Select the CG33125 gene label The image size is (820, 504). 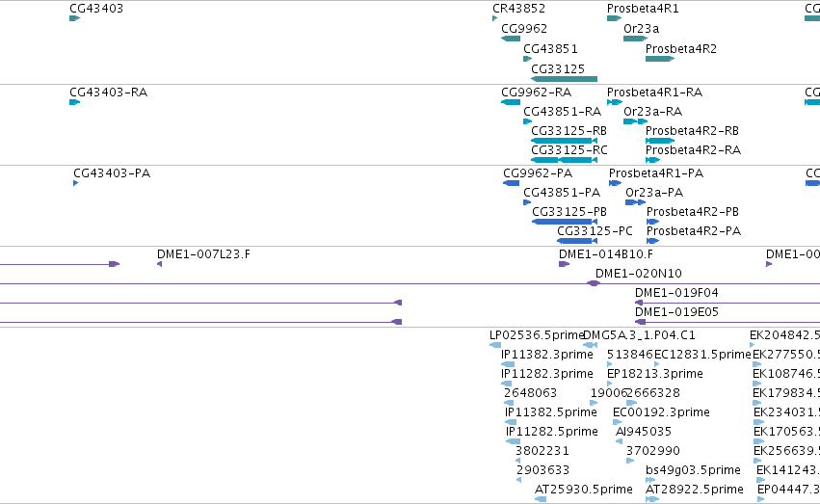pyautogui.click(x=558, y=69)
